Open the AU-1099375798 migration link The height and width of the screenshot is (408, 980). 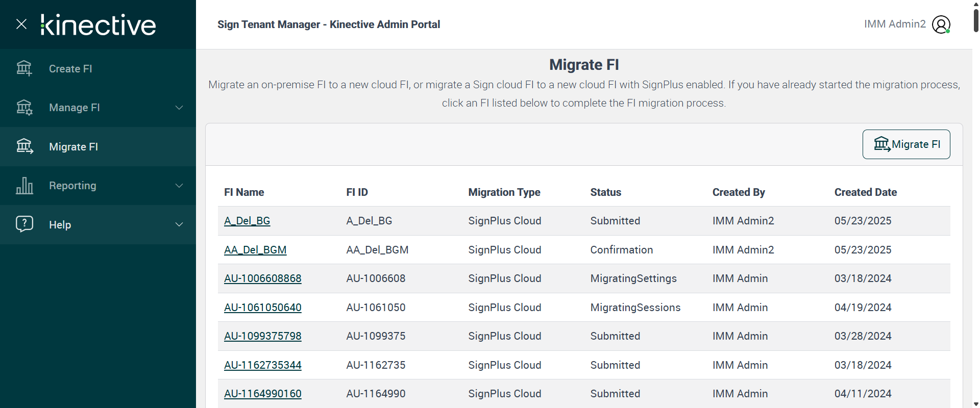click(263, 336)
